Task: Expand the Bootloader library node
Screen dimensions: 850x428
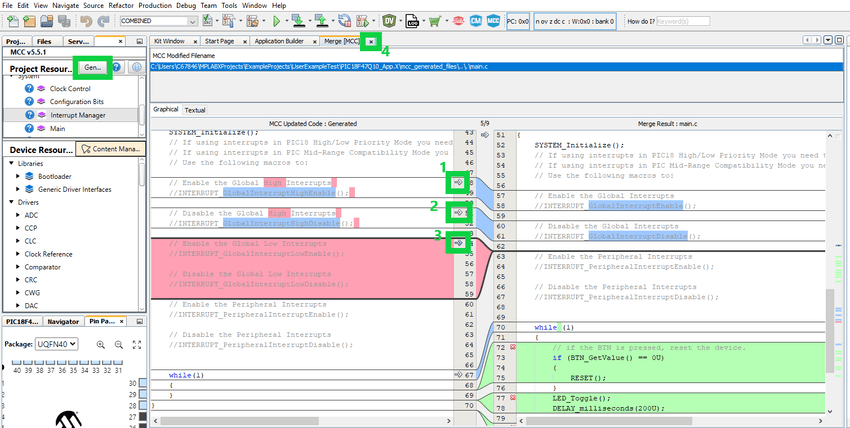Action: tap(17, 175)
